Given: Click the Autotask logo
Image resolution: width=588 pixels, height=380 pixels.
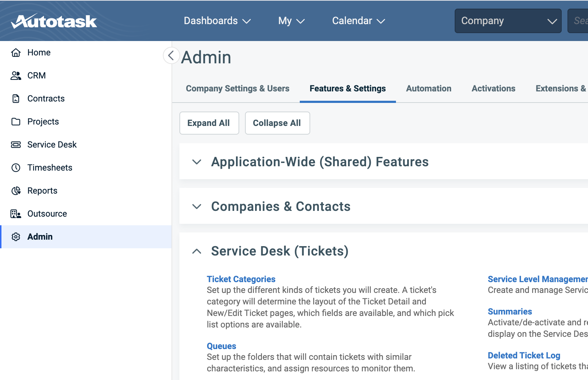Looking at the screenshot, I should point(54,21).
